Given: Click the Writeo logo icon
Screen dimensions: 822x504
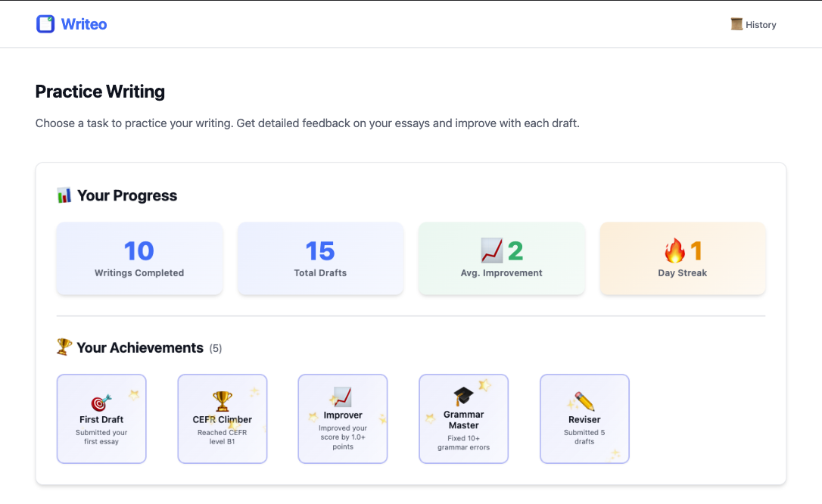Looking at the screenshot, I should (x=45, y=23).
